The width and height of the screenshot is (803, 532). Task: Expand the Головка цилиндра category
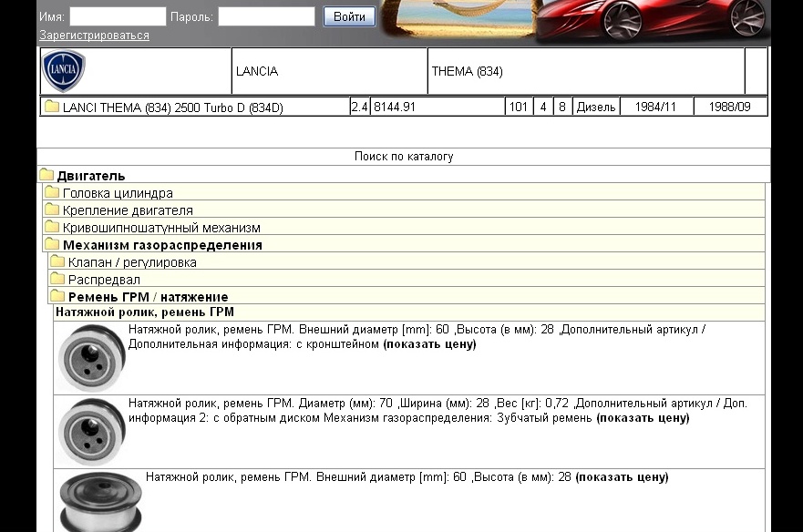click(118, 193)
